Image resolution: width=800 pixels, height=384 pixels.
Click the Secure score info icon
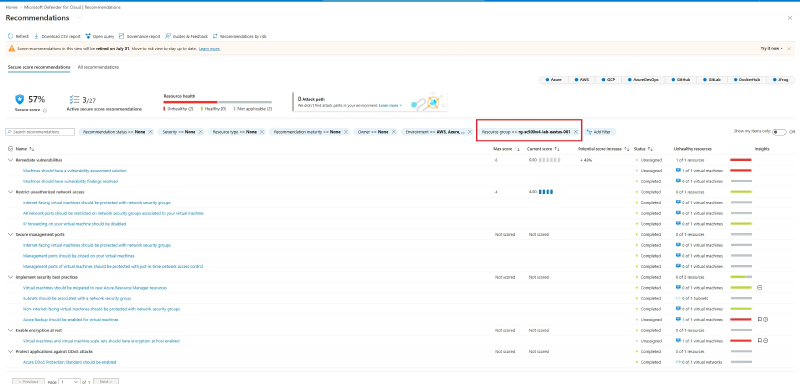[x=45, y=110]
